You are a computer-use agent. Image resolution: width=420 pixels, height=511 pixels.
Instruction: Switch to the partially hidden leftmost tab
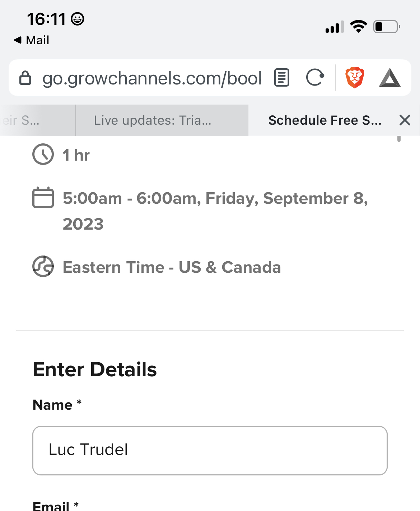pyautogui.click(x=38, y=120)
